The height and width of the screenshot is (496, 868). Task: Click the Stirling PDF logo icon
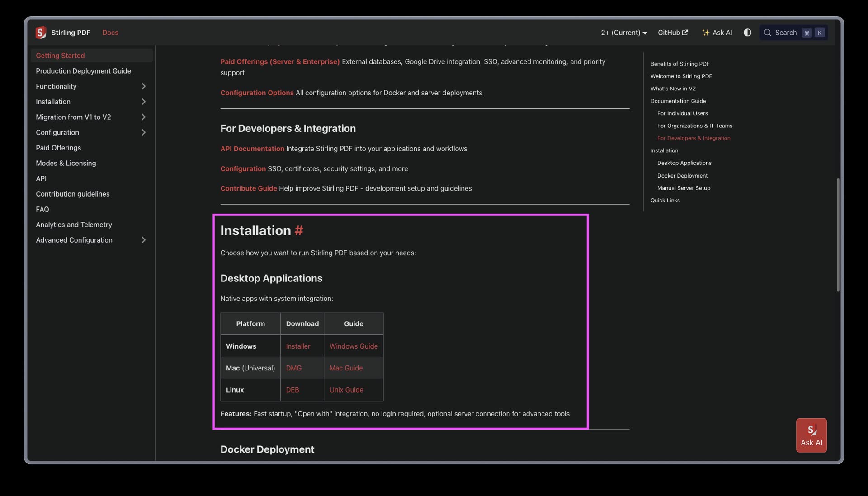[41, 33]
